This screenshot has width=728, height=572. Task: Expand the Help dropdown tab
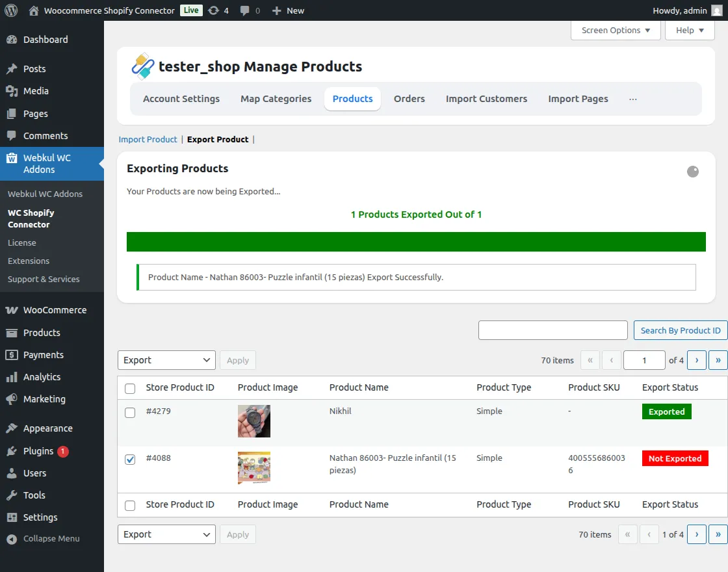(690, 31)
